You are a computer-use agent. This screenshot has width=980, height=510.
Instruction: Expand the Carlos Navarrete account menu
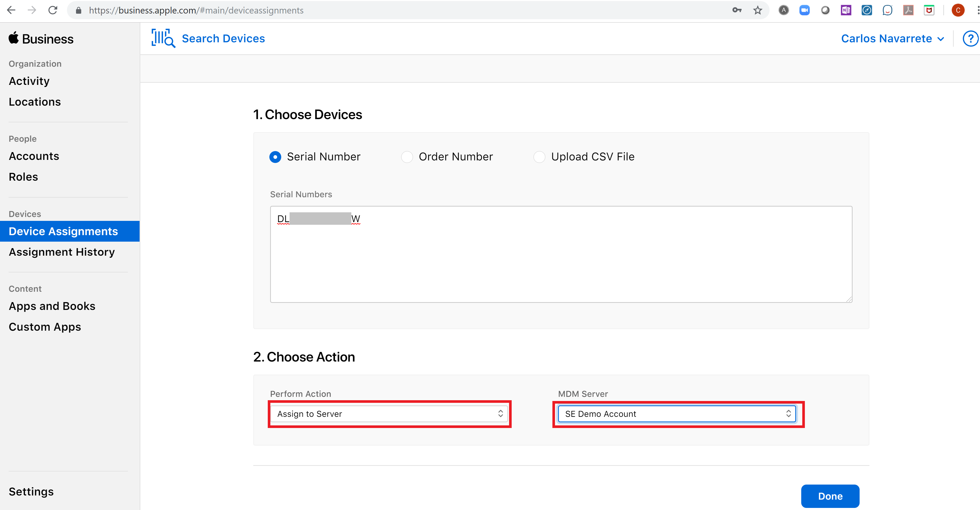(x=893, y=38)
